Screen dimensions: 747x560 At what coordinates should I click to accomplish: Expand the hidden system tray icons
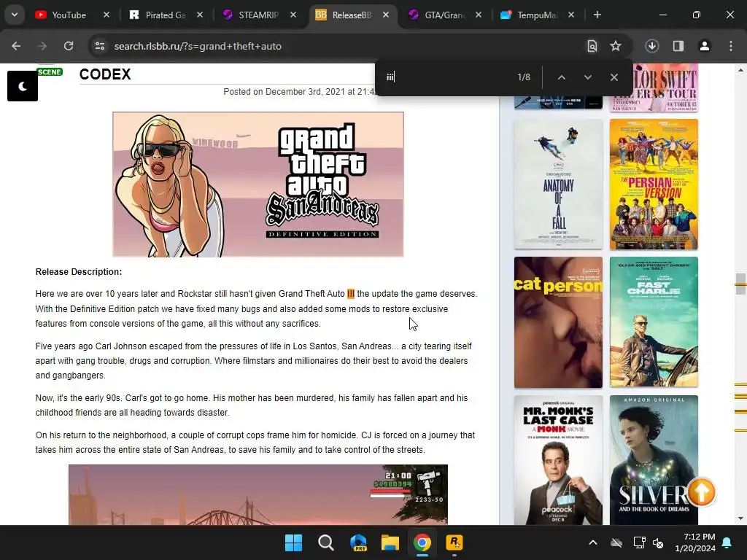pos(593,542)
